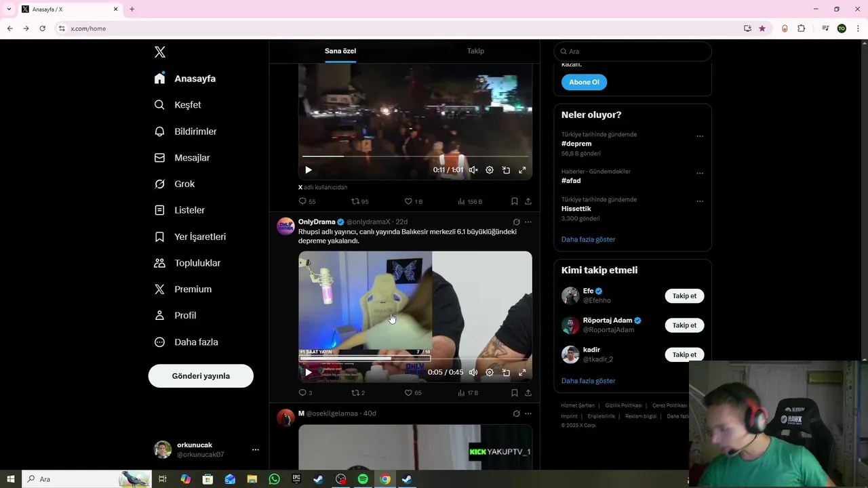This screenshot has width=868, height=488.
Task: Open OnlyDrama profile name
Action: point(317,222)
